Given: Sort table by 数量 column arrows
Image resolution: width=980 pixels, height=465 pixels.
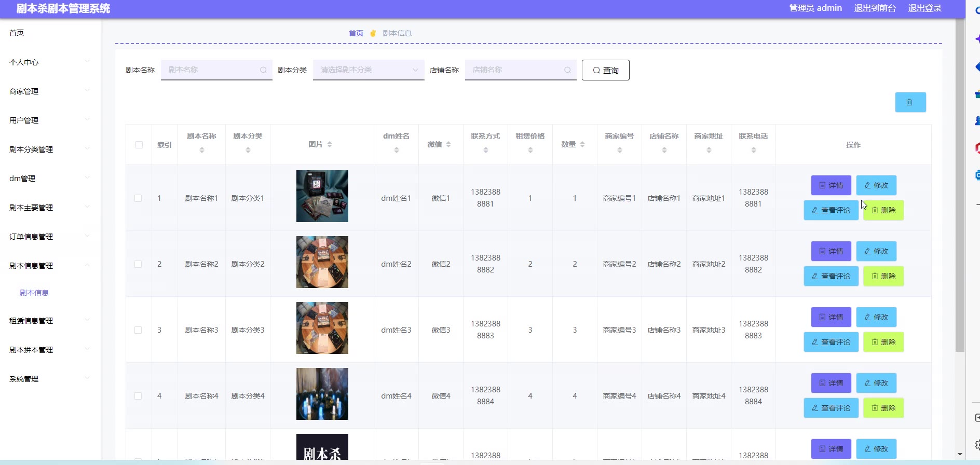Looking at the screenshot, I should point(582,145).
